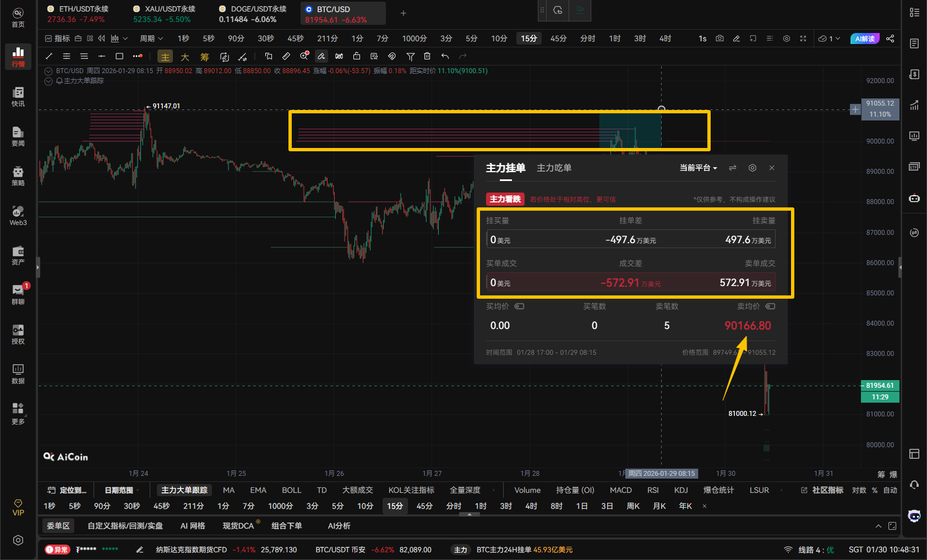Open the Web3 section in left sidebar
The height and width of the screenshot is (560, 927).
(18, 215)
